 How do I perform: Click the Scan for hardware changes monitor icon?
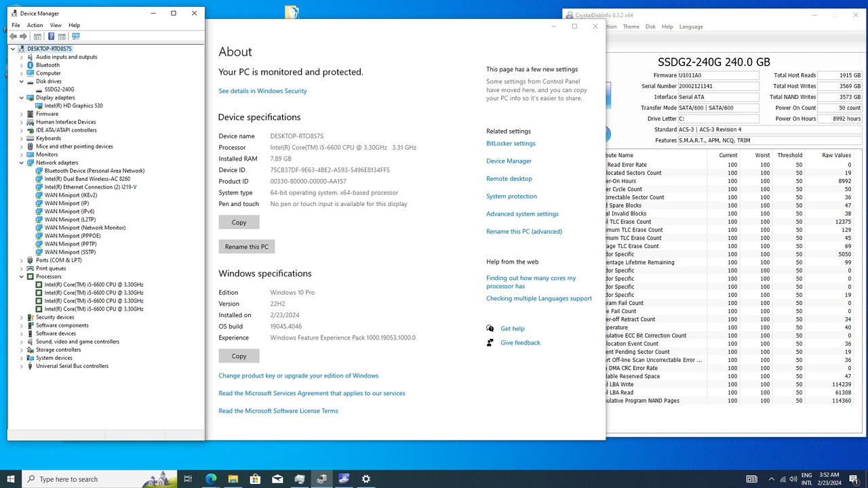point(75,36)
